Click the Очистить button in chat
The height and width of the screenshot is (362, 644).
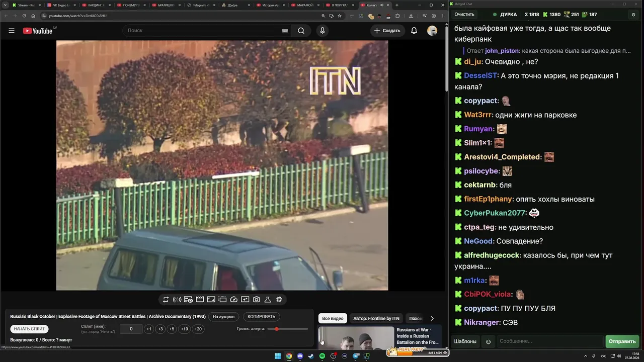point(464,15)
